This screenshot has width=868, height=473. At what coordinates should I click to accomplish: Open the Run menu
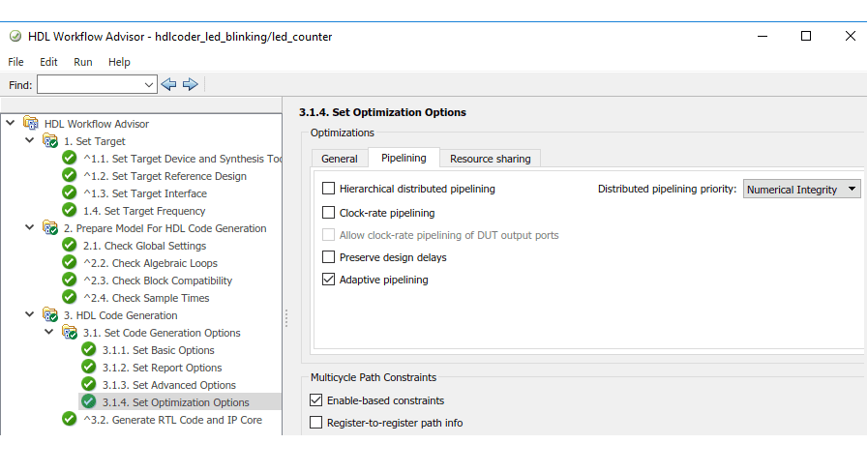[83, 62]
